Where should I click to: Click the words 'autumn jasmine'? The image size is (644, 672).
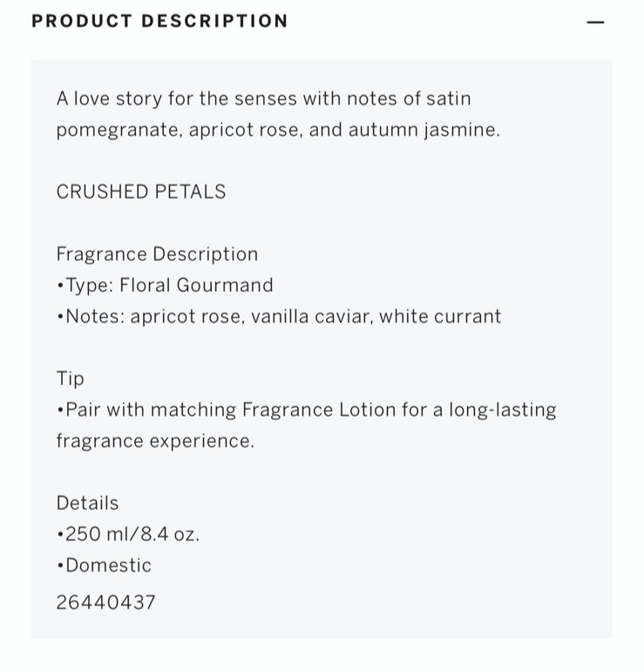tap(424, 130)
